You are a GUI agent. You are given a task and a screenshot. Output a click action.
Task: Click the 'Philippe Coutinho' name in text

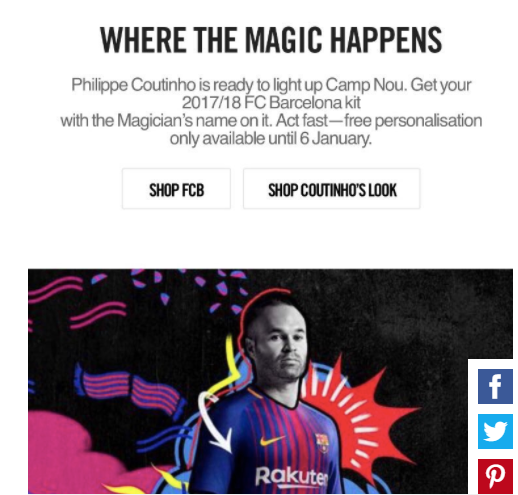(x=133, y=85)
